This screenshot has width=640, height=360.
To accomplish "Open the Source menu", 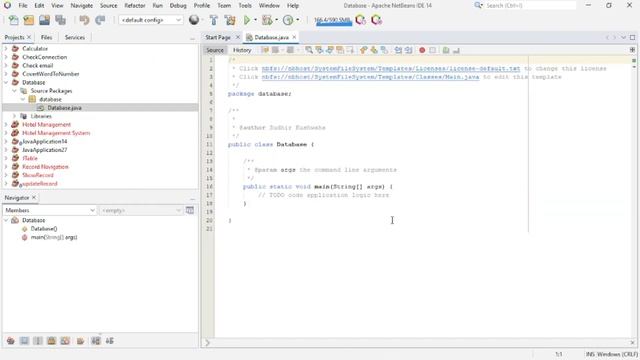I will (x=109, y=6).
